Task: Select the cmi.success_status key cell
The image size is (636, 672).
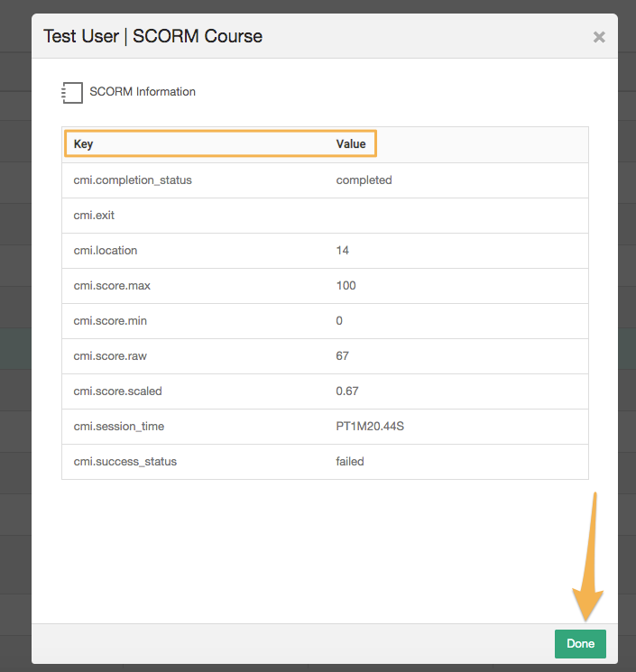Action: click(125, 461)
